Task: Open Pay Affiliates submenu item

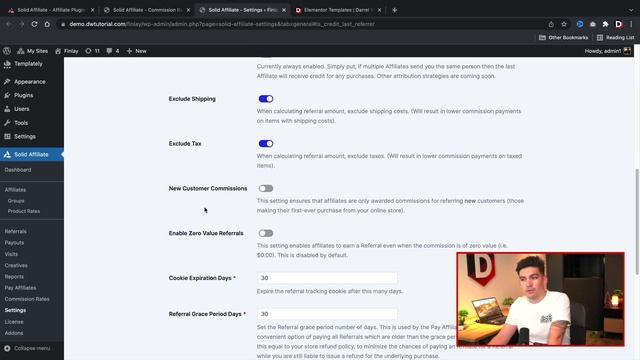Action: tap(20, 288)
